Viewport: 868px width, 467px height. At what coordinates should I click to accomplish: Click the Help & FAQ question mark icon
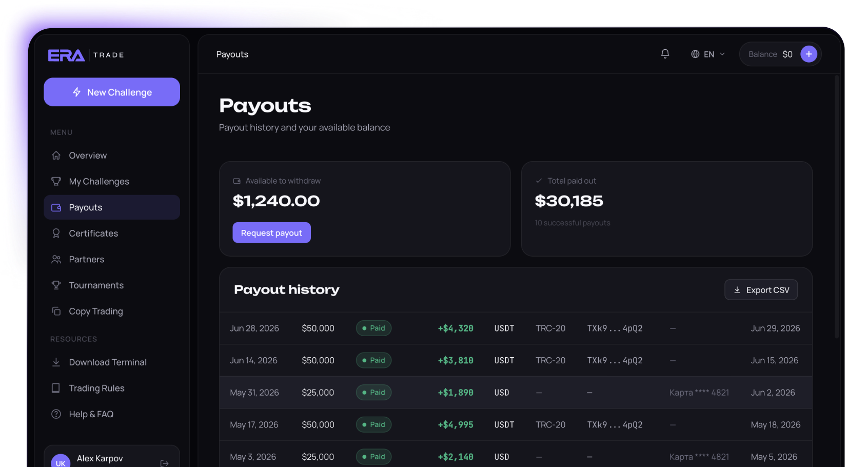click(56, 414)
